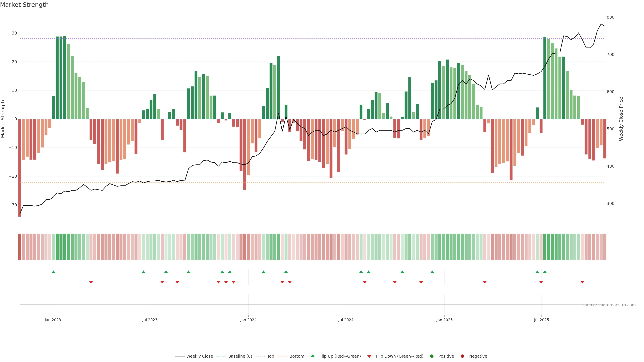Viewport: 644px width, 362px height.
Task: Click the Market Strength y-axis title
Action: click(3, 119)
